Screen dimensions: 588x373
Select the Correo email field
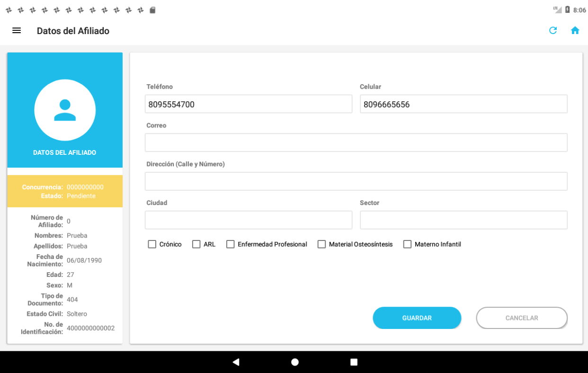tap(356, 142)
